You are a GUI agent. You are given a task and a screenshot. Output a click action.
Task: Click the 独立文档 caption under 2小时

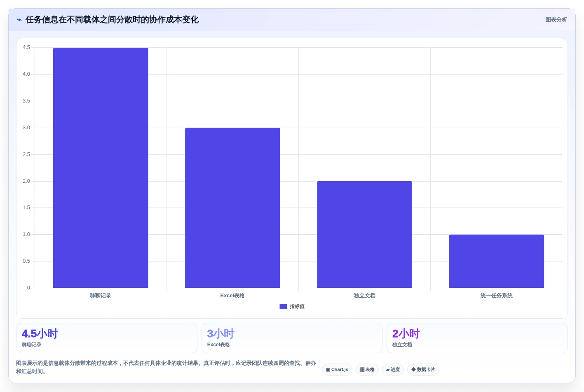402,345
